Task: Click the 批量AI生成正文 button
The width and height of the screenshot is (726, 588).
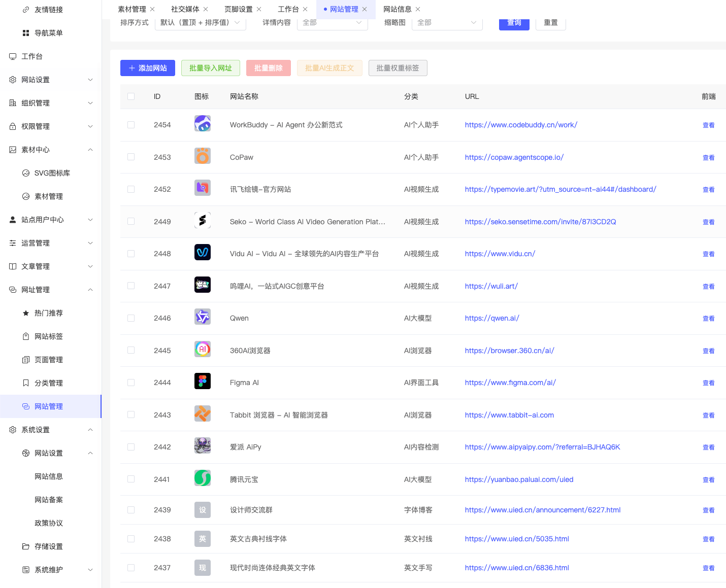Action: 329,68
